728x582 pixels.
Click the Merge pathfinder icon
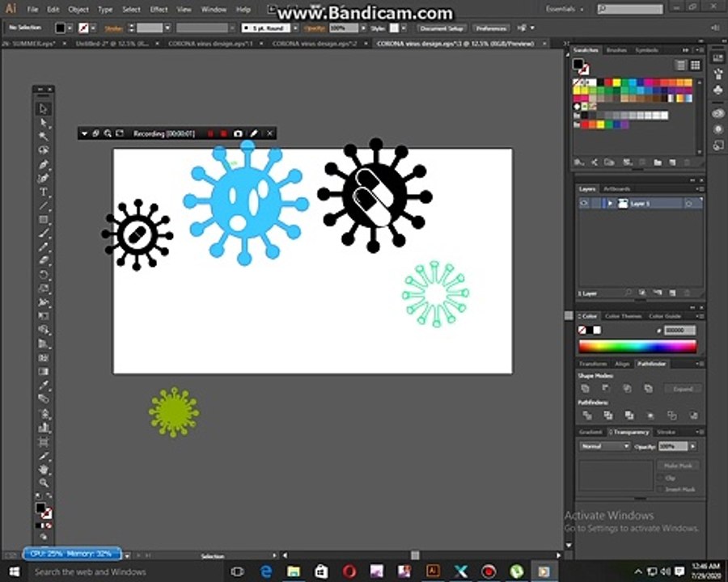click(x=629, y=415)
